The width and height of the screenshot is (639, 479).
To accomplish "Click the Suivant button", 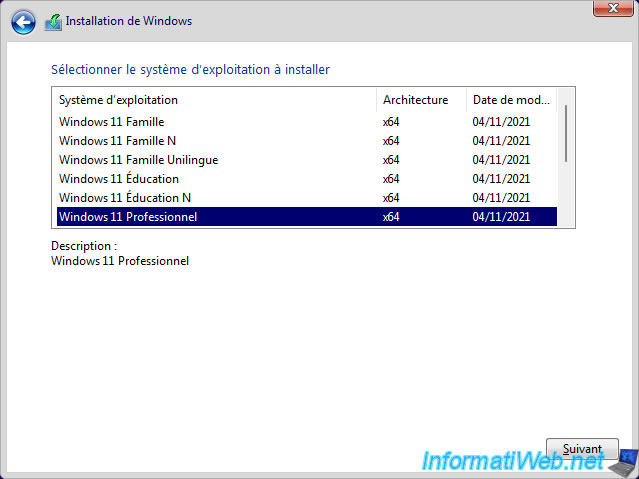I will (x=582, y=449).
